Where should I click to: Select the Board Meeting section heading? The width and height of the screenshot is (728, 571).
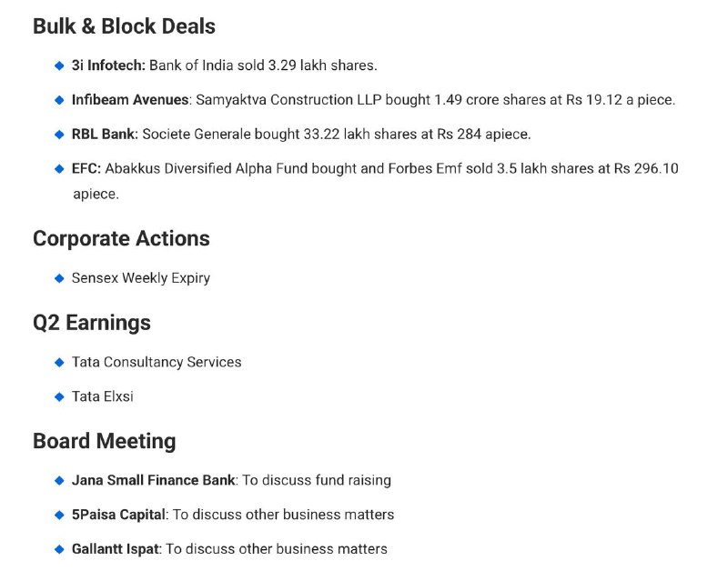point(104,441)
